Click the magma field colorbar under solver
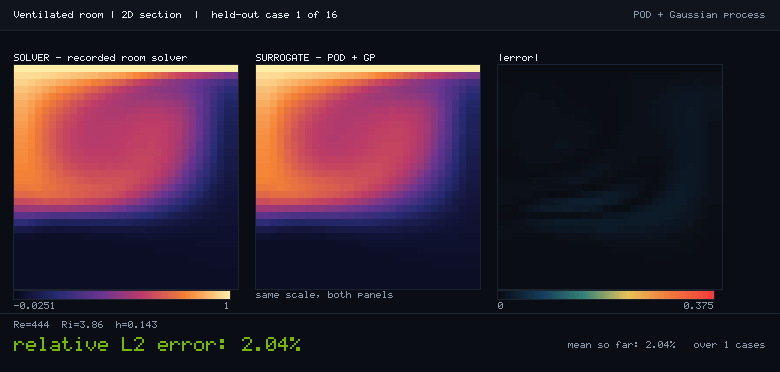Image resolution: width=780 pixels, height=372 pixels. click(122, 295)
